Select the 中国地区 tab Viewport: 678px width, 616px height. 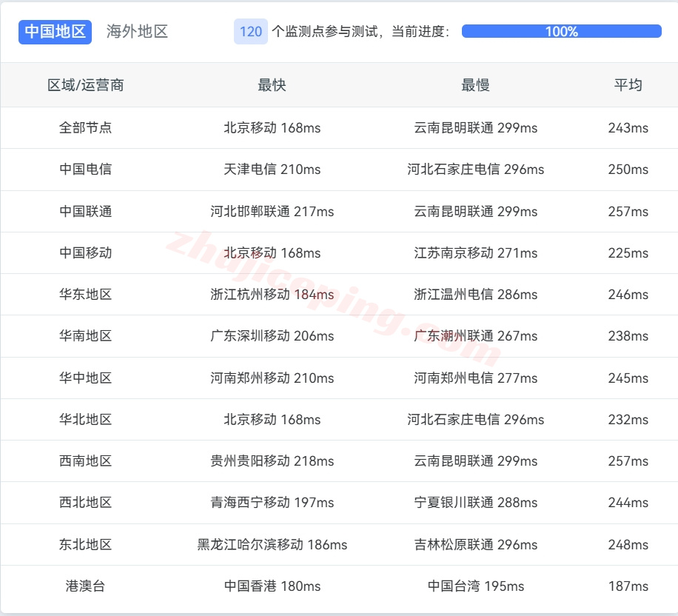coord(55,32)
